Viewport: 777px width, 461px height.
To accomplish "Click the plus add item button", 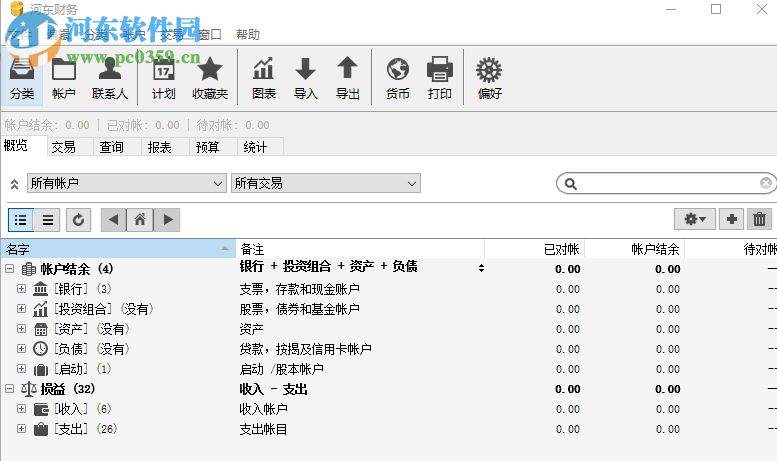I will pos(731,219).
